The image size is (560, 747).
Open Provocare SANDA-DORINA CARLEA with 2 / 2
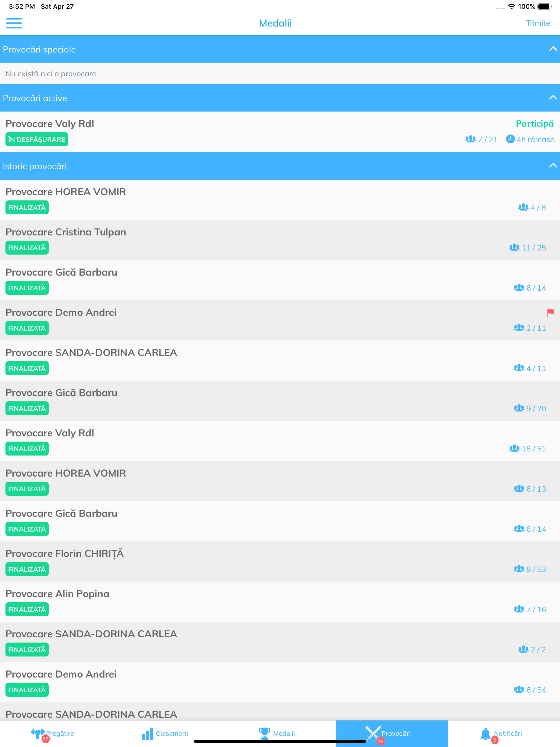point(280,642)
